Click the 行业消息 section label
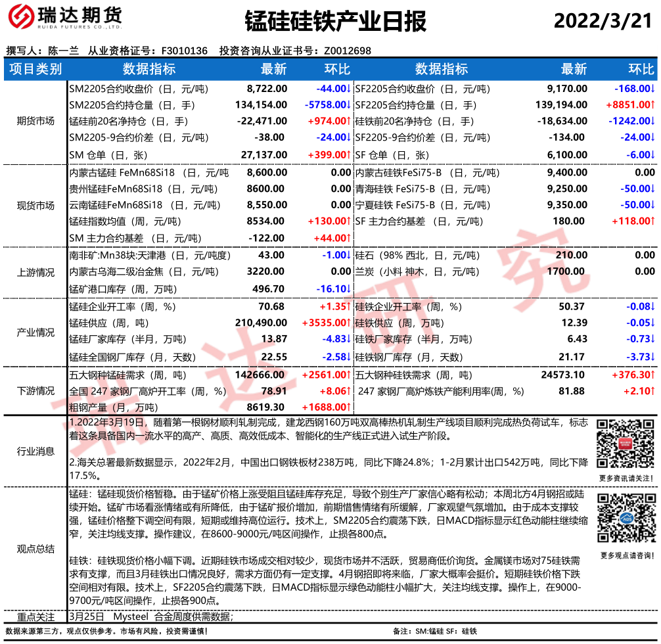Screen dimensions: 661x644 click(x=36, y=451)
